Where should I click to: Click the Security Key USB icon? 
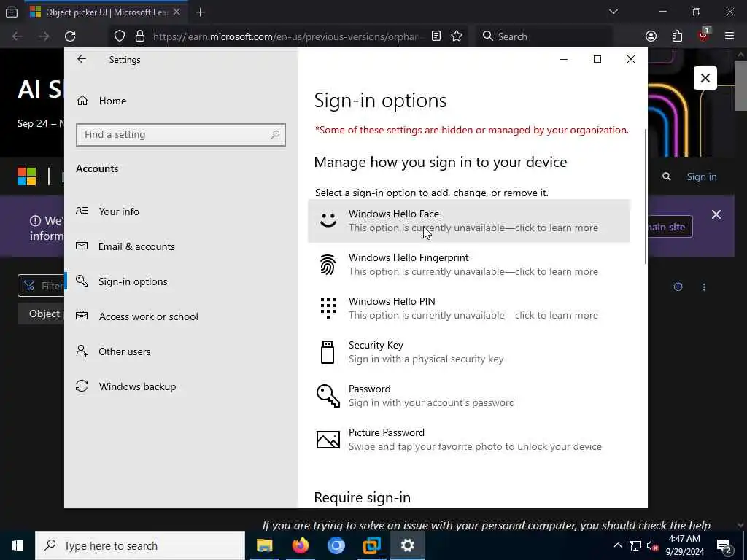[x=328, y=352]
